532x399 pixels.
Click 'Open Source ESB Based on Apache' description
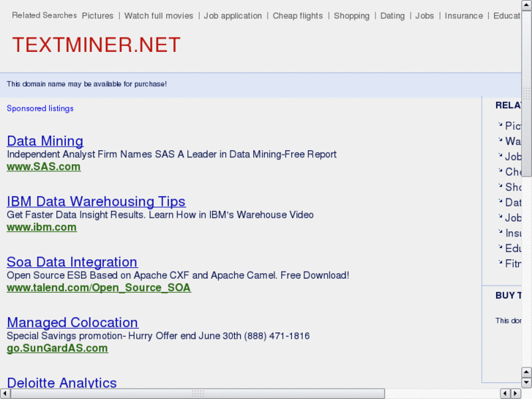pyautogui.click(x=178, y=275)
